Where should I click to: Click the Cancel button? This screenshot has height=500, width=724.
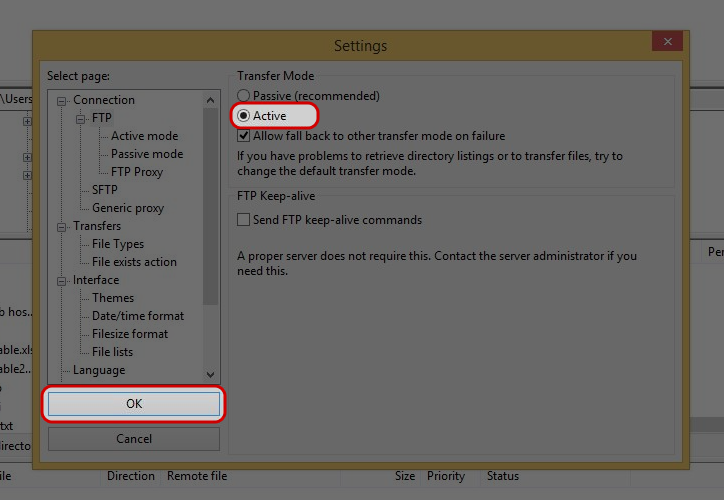134,439
